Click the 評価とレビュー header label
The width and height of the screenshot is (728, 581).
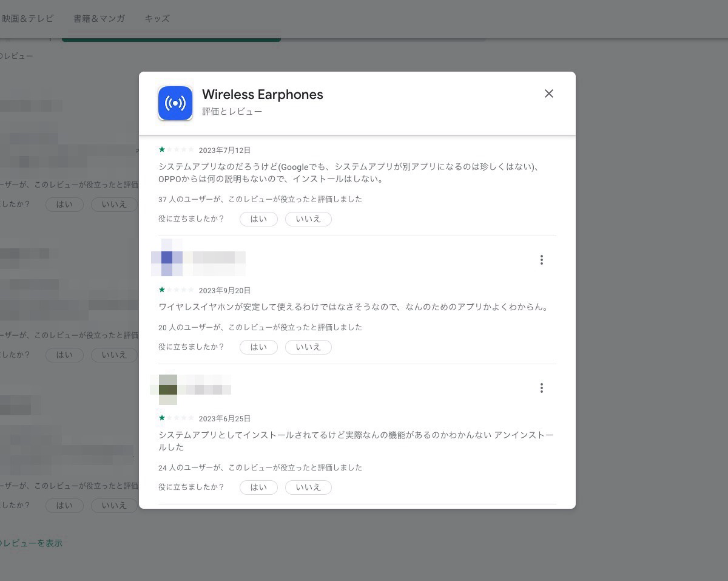click(232, 112)
